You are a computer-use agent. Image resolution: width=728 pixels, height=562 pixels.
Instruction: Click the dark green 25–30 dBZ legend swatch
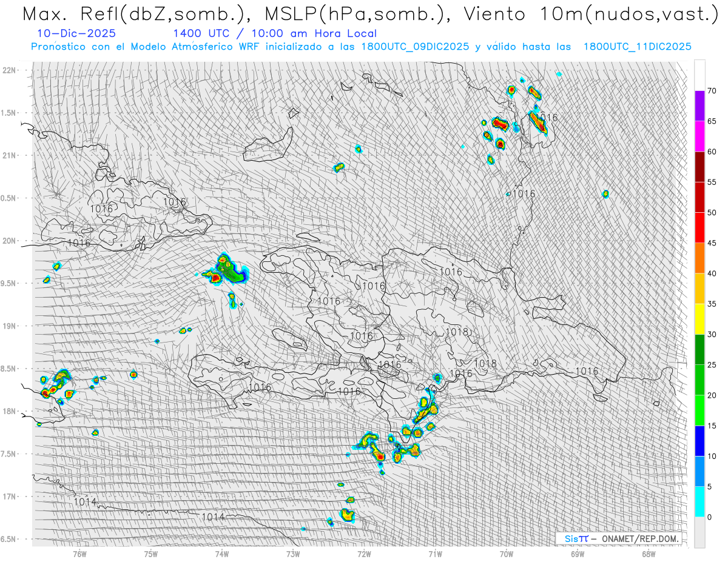click(x=699, y=350)
